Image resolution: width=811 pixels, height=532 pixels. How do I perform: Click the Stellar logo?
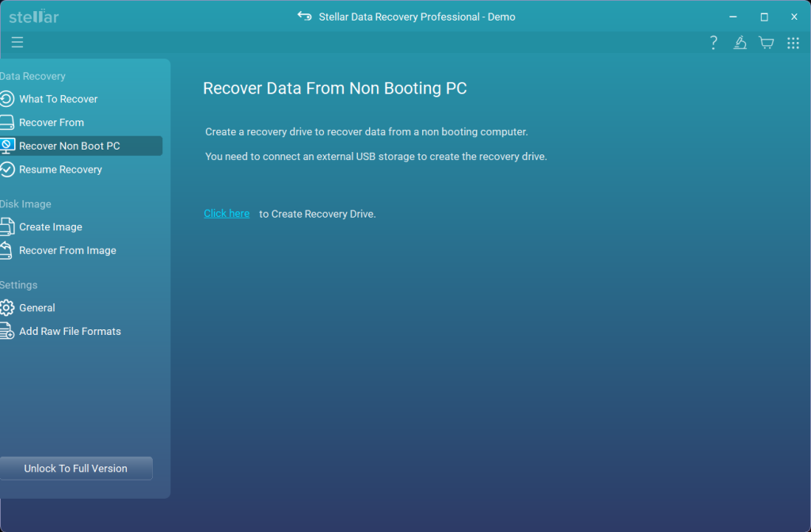pos(32,16)
